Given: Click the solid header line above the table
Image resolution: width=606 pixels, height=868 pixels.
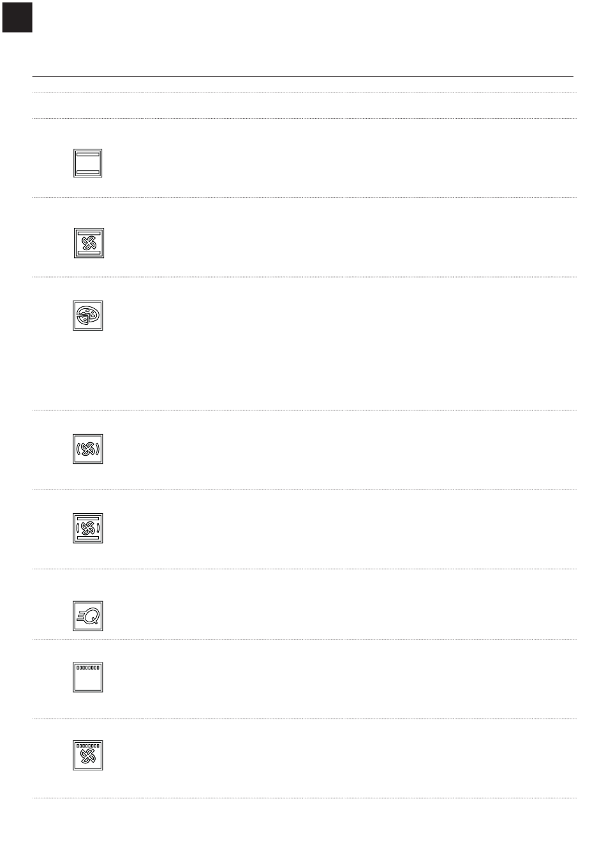Looking at the screenshot, I should [x=303, y=76].
